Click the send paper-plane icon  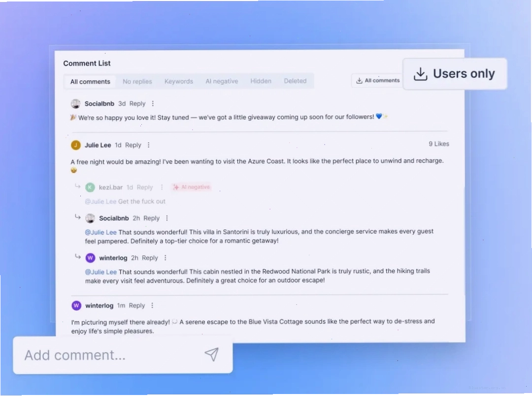tap(212, 354)
